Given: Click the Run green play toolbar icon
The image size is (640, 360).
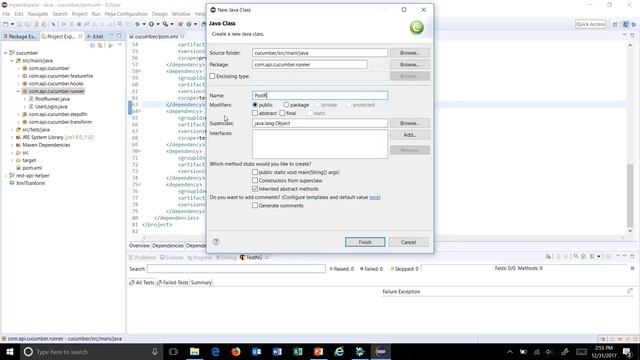Looking at the screenshot, I should point(151,24).
